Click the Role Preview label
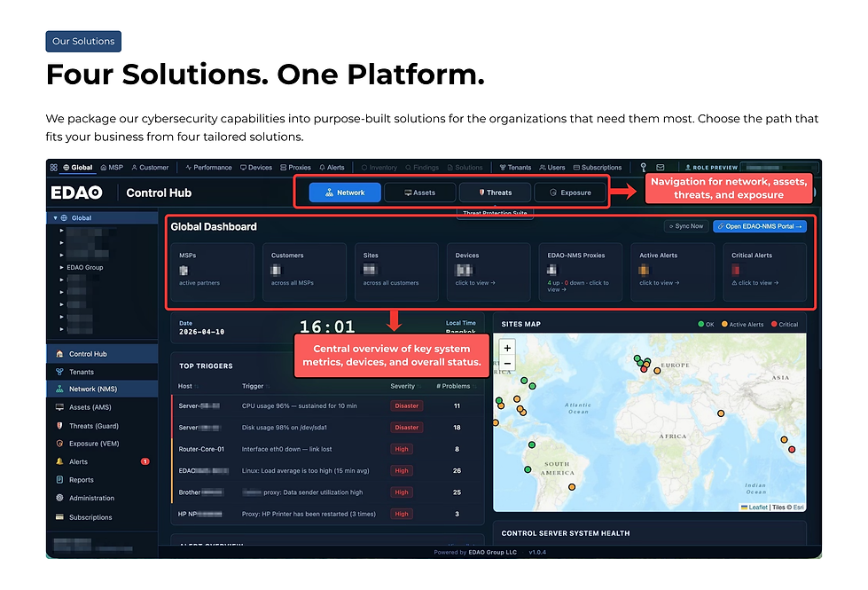868x590 pixels. point(711,168)
